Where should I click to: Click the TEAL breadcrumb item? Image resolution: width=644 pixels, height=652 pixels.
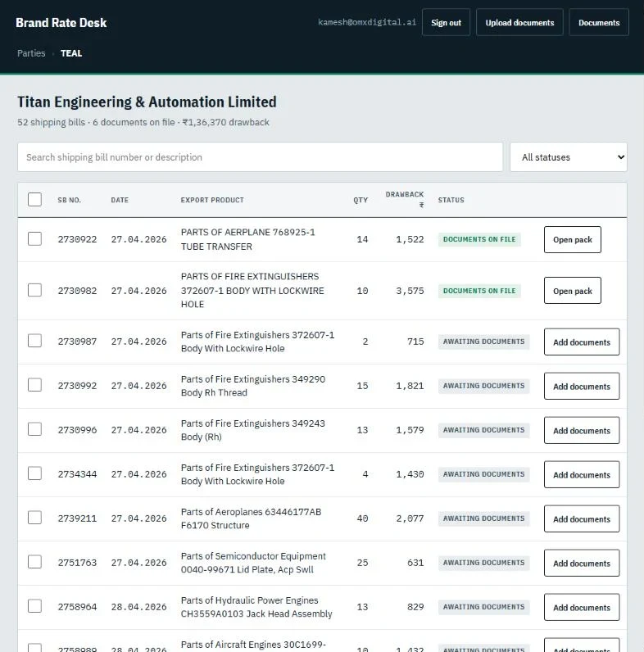coord(71,53)
